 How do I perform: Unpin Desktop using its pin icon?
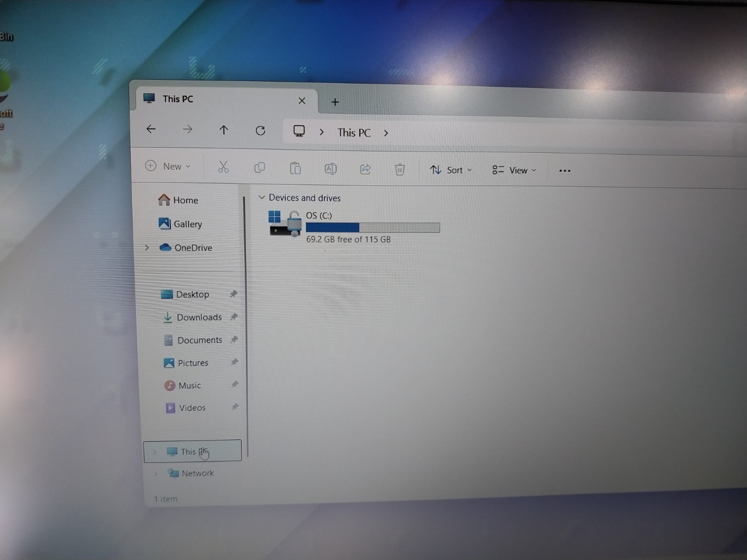click(233, 294)
